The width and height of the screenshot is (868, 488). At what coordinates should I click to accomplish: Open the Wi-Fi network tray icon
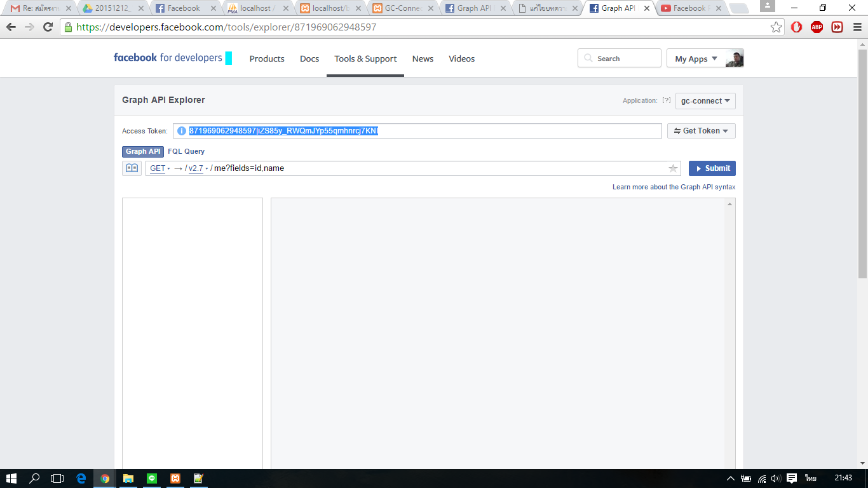pyautogui.click(x=761, y=478)
